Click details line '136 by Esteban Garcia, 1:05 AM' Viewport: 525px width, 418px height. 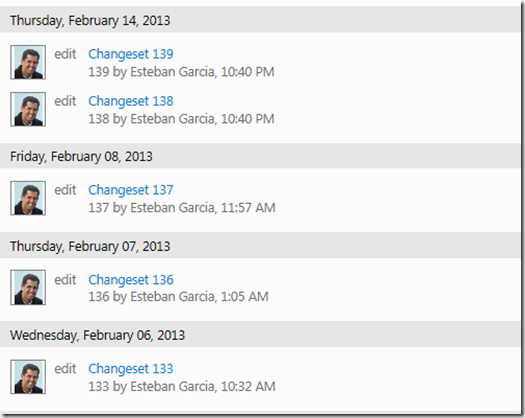tap(178, 296)
